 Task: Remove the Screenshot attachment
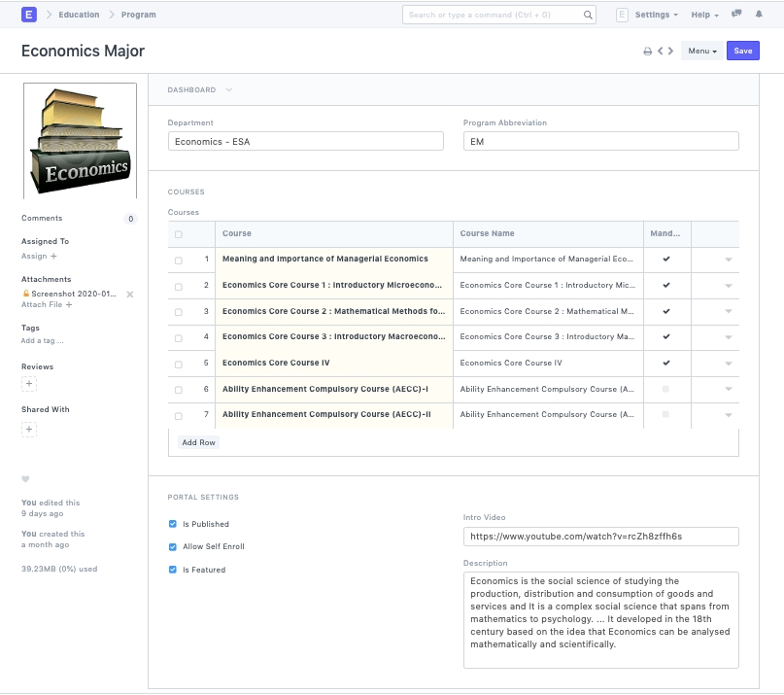click(x=130, y=294)
